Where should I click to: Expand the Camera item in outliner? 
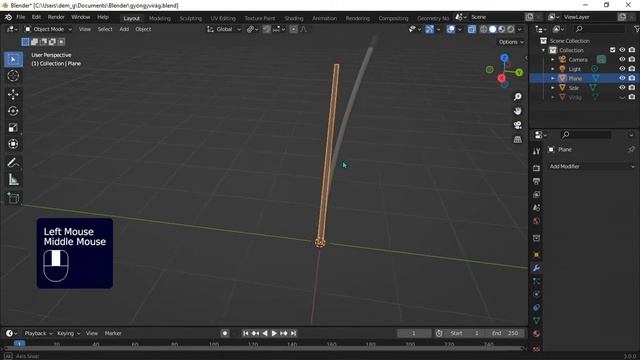[553, 60]
